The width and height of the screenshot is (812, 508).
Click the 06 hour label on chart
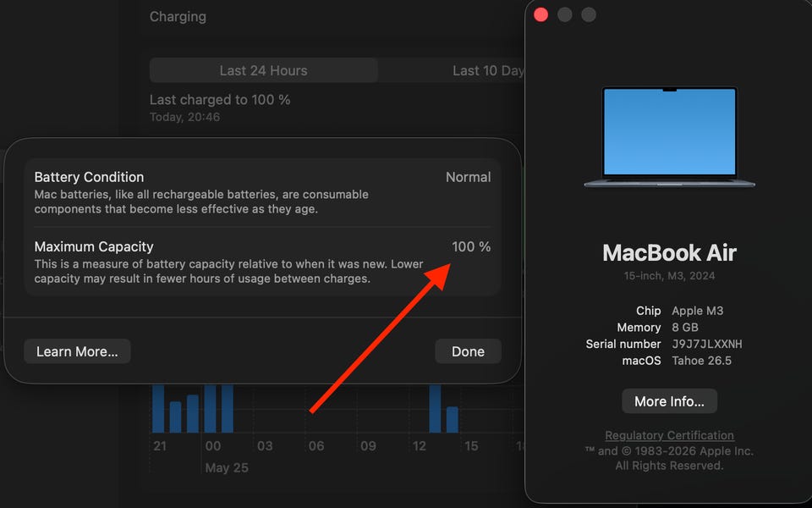click(x=316, y=446)
